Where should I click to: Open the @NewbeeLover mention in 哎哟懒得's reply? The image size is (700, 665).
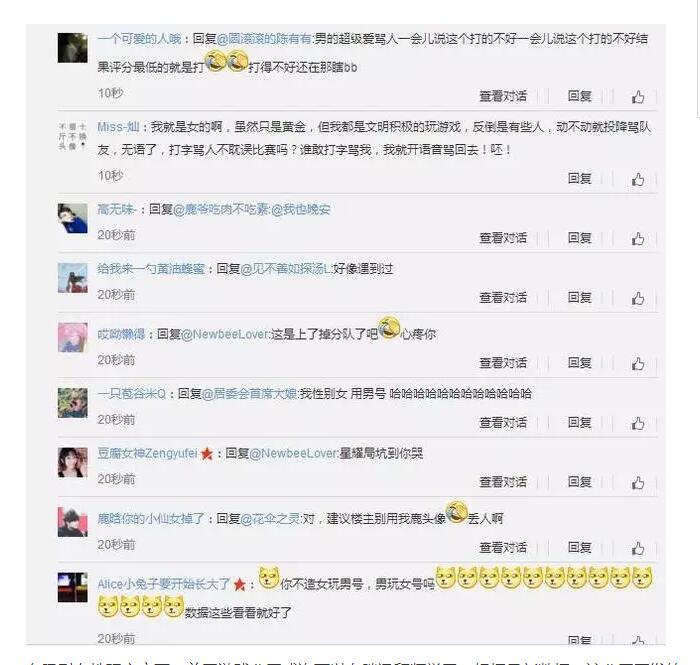(225, 334)
